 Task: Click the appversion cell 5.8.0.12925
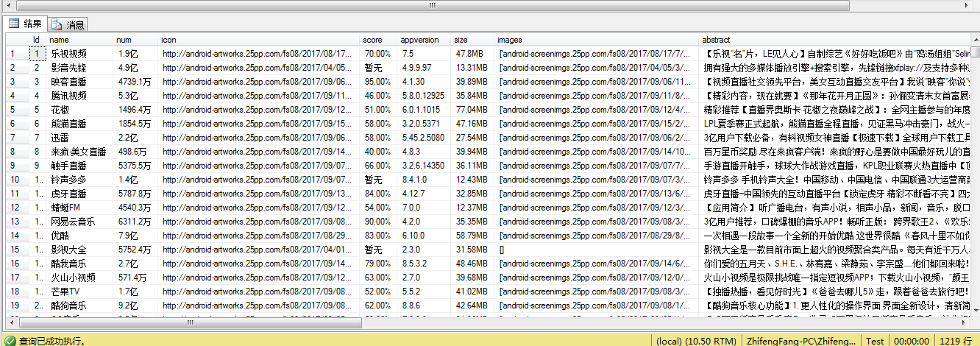click(425, 96)
